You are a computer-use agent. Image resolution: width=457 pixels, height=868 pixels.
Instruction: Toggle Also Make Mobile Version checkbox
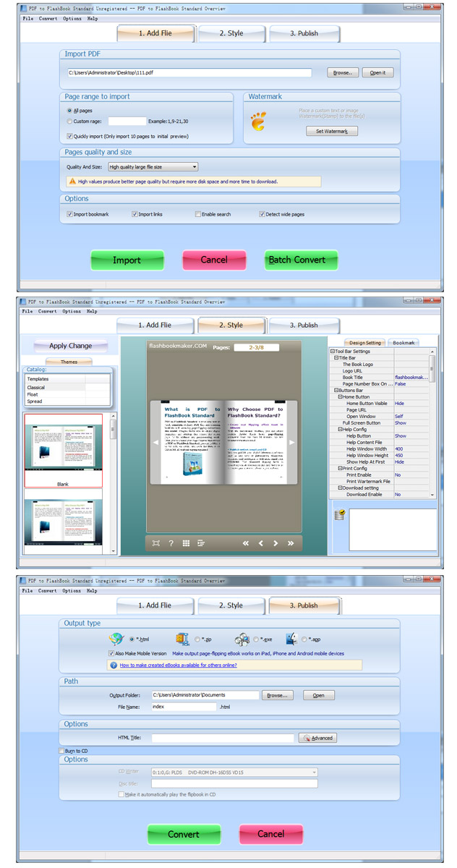110,653
